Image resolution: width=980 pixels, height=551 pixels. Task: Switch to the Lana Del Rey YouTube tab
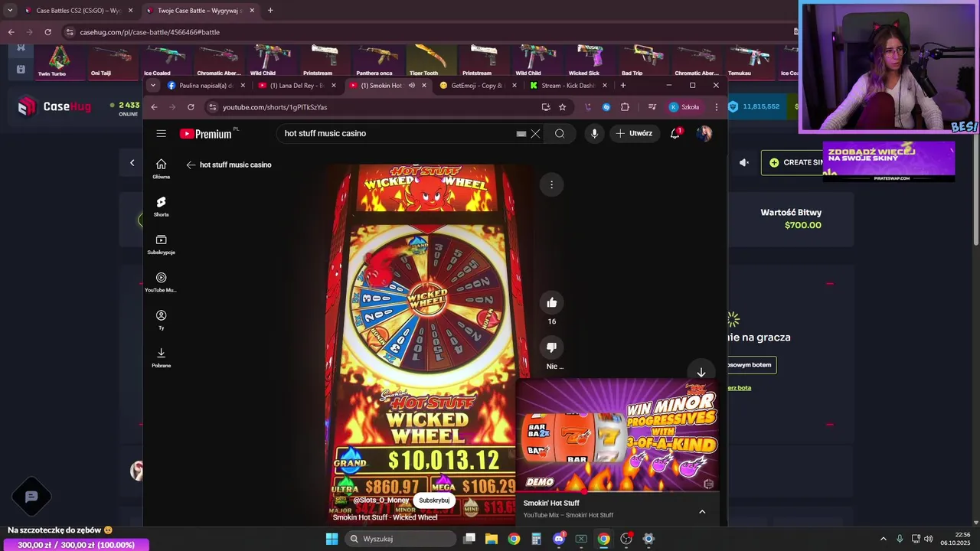tap(297, 86)
